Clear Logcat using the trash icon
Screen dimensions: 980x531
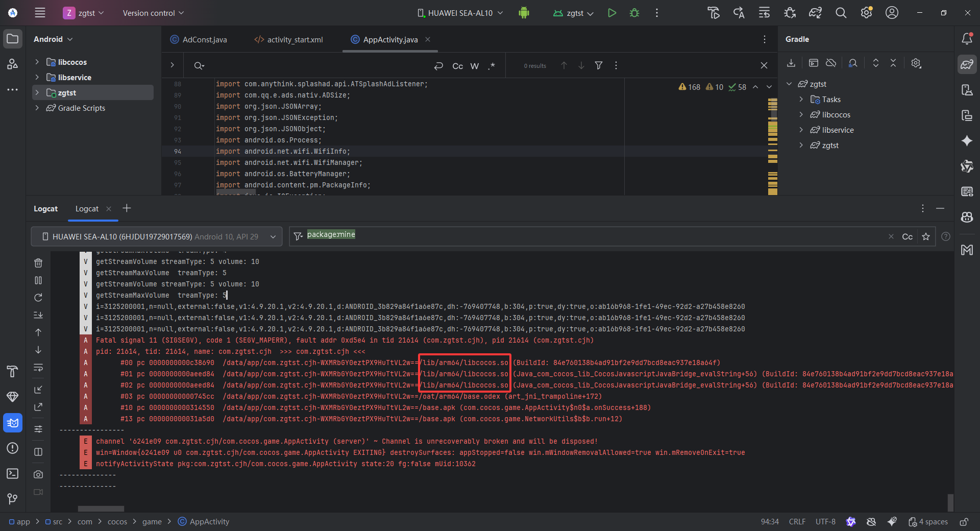pyautogui.click(x=38, y=263)
